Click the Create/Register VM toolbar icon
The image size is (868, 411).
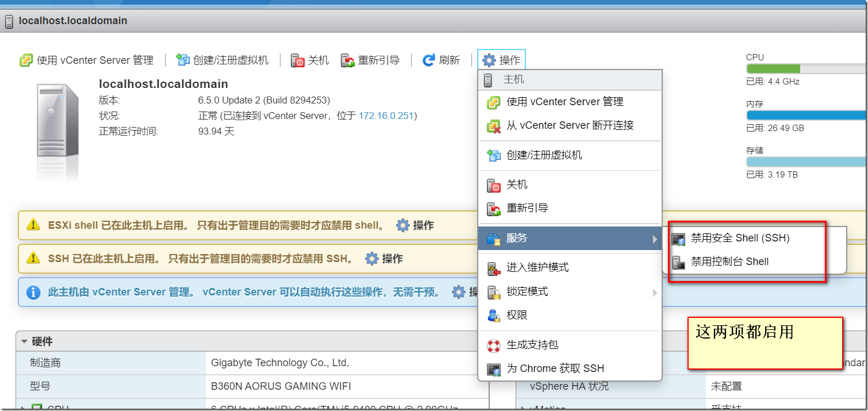click(183, 60)
